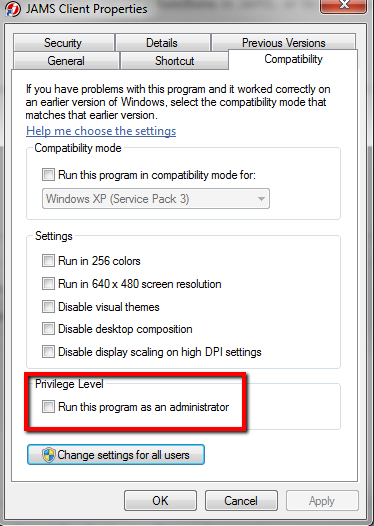
Task: Enable Run this program as an administrator
Action: point(48,407)
